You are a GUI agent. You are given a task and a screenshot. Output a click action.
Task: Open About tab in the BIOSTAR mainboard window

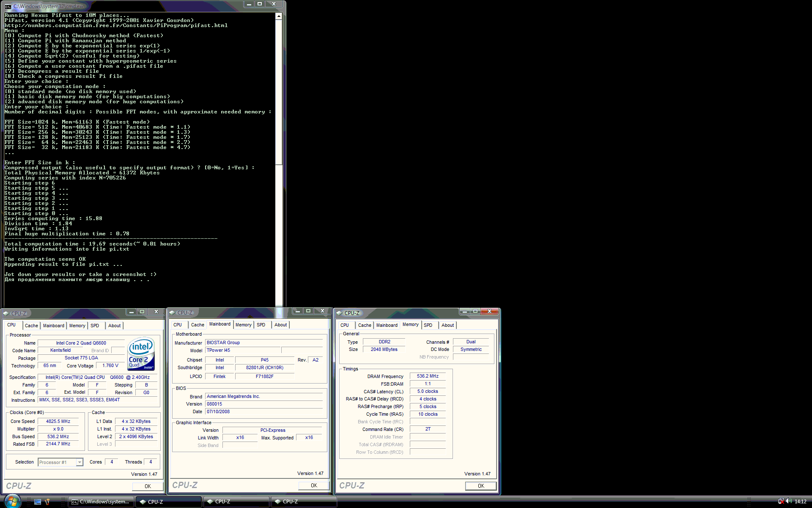280,325
